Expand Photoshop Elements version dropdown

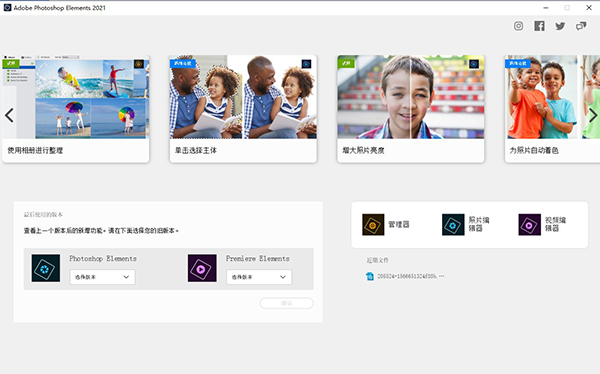[103, 277]
